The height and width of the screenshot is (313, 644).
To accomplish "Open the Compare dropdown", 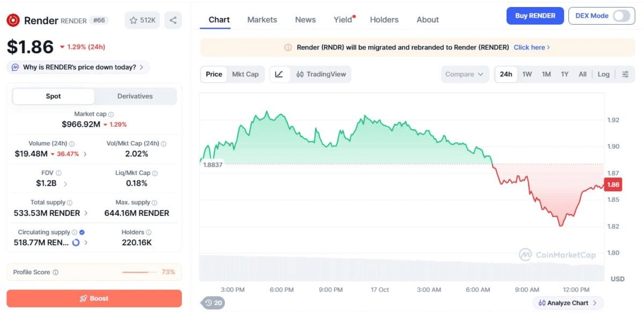I will pos(465,74).
